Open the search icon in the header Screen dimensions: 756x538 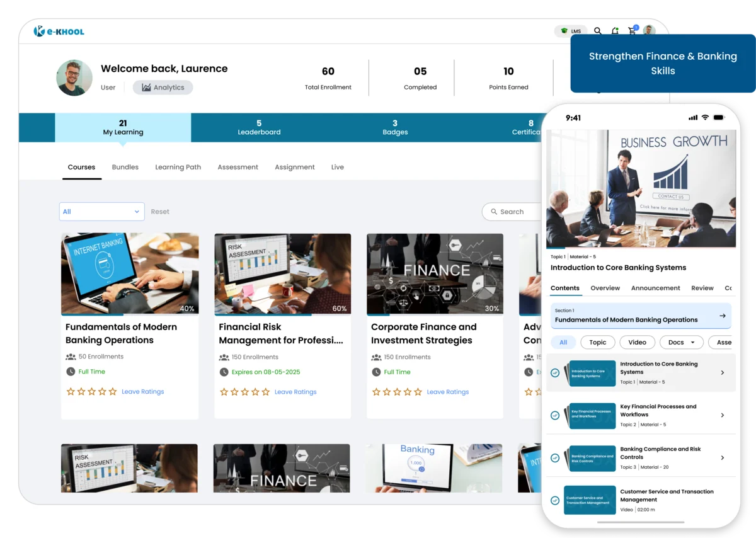pos(597,30)
